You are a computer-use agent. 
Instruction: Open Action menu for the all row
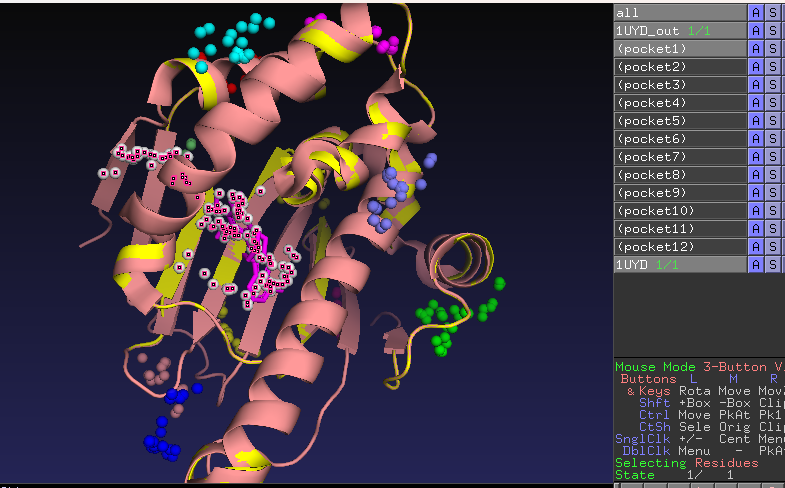[757, 12]
